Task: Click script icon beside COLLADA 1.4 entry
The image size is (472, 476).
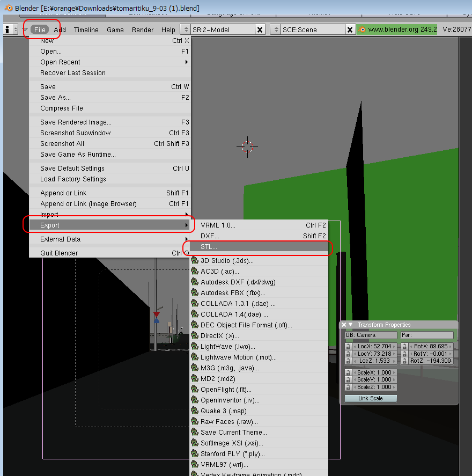Action: click(195, 314)
